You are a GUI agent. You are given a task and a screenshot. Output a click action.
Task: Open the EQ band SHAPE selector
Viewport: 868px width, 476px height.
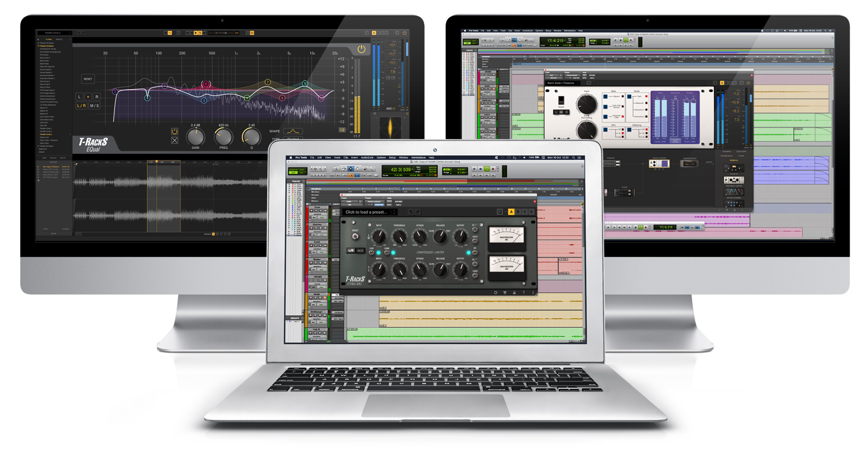point(293,131)
